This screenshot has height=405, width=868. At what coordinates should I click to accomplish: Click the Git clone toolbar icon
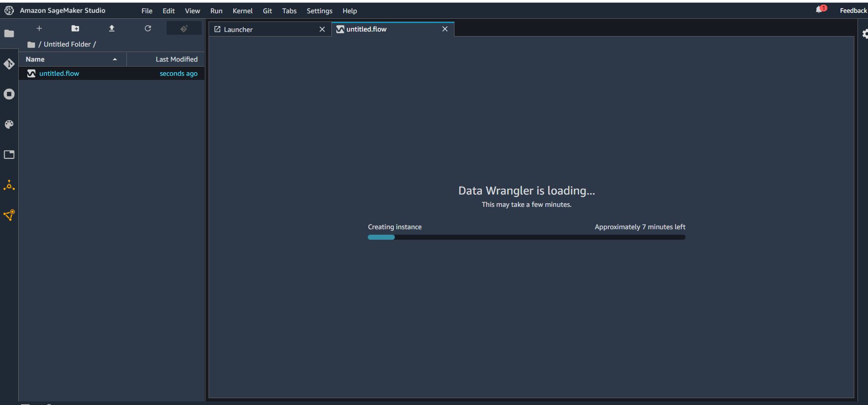click(184, 28)
